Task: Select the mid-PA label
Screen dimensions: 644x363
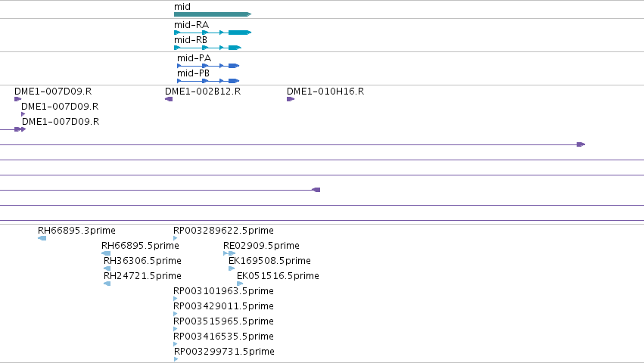Action: 194,58
